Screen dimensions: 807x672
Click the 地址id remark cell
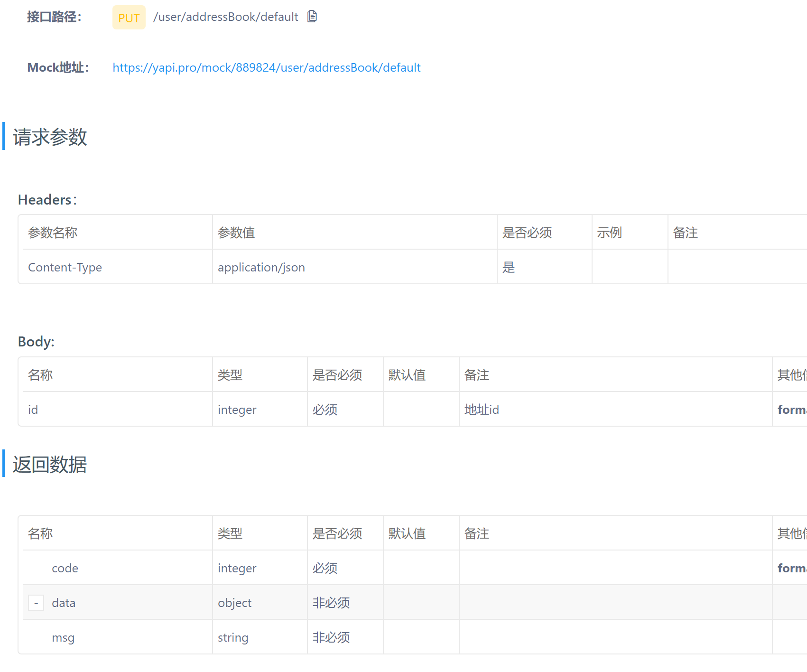[616, 410]
